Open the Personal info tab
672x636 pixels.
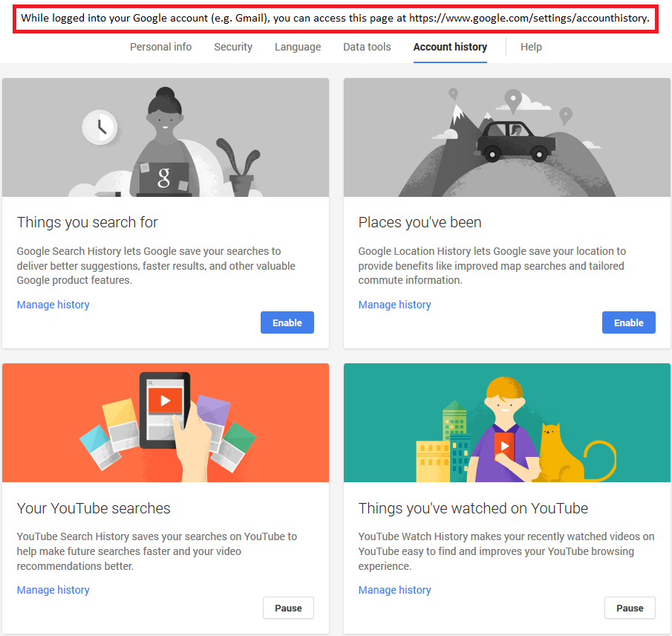click(160, 47)
